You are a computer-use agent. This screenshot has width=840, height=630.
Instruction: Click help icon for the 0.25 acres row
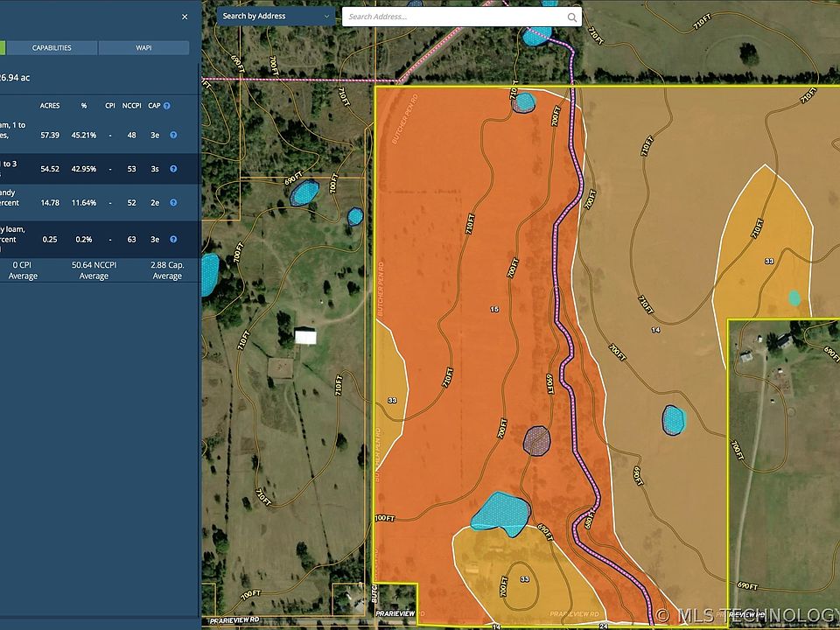click(x=173, y=239)
